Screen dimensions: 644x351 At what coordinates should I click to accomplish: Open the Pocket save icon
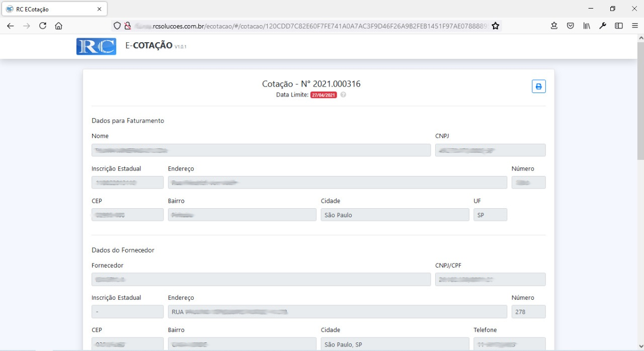coord(570,26)
